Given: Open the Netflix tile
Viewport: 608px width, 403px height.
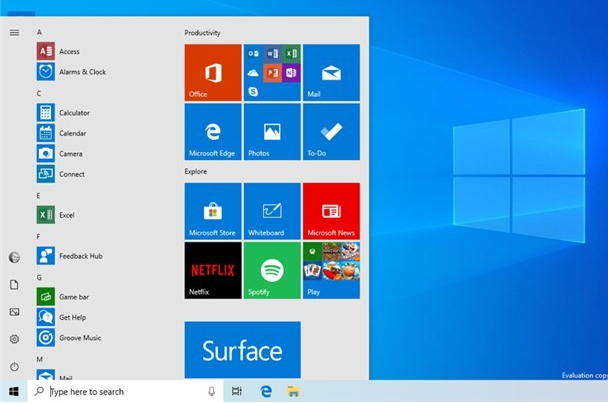Looking at the screenshot, I should [213, 270].
